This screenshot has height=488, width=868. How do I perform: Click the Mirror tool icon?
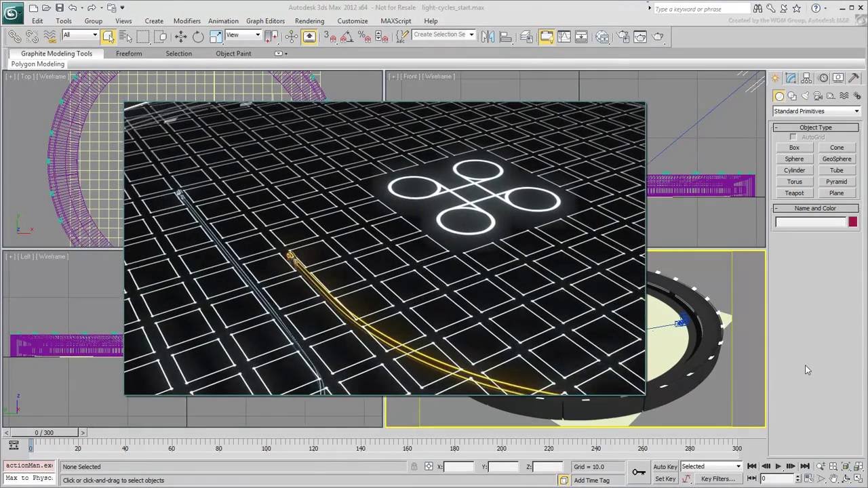(x=488, y=37)
